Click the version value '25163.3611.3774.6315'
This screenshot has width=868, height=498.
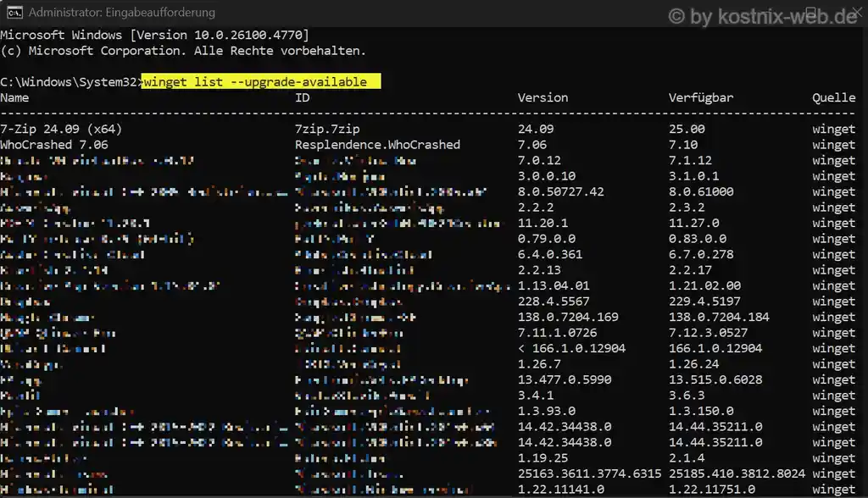(x=590, y=473)
